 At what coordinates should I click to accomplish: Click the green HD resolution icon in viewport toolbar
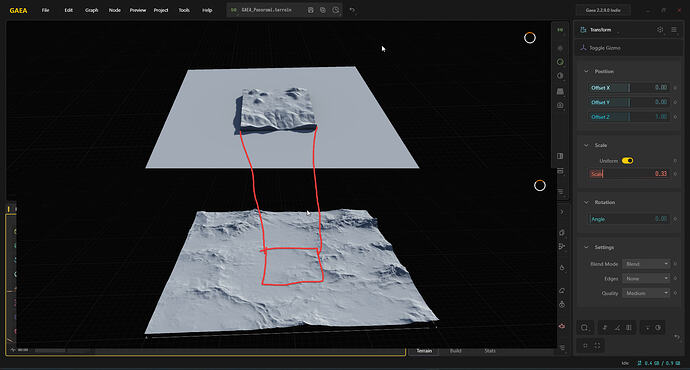(x=560, y=30)
